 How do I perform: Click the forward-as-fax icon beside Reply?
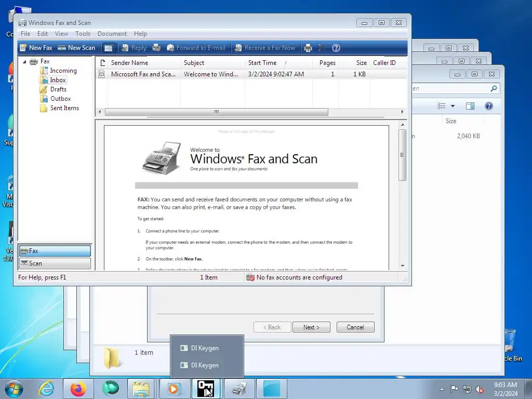pos(156,48)
